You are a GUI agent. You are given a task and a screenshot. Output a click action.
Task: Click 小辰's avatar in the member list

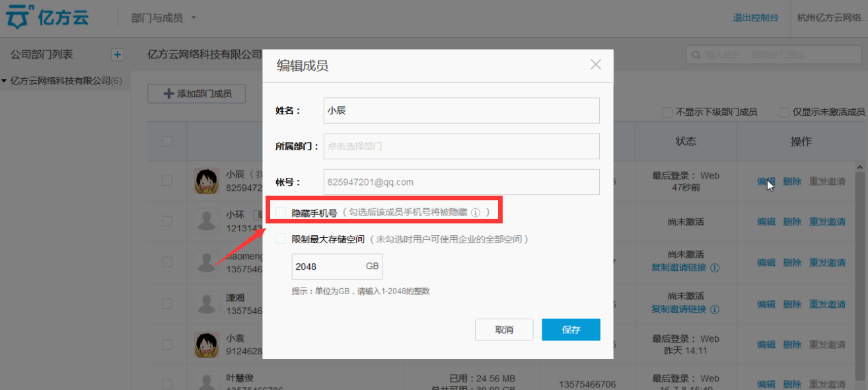pos(206,180)
